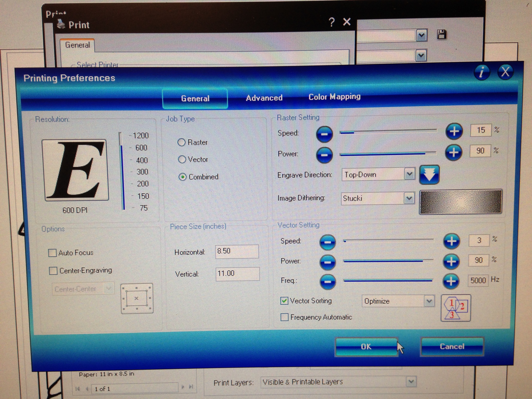Decrease raster power with minus button
532x399 pixels.
pos(324,155)
